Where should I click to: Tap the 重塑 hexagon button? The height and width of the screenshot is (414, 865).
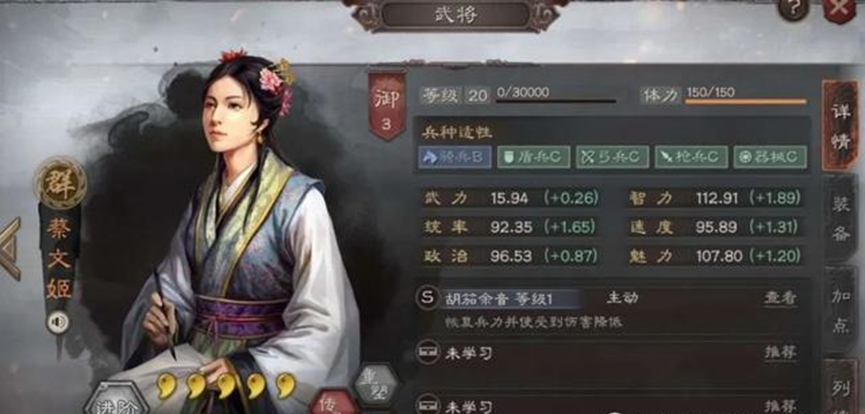pos(376,385)
